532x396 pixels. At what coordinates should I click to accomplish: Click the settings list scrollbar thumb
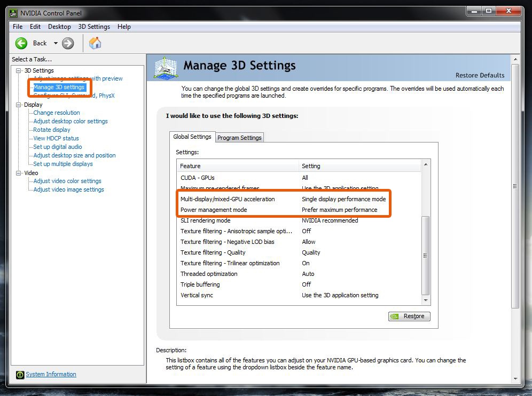coord(426,256)
